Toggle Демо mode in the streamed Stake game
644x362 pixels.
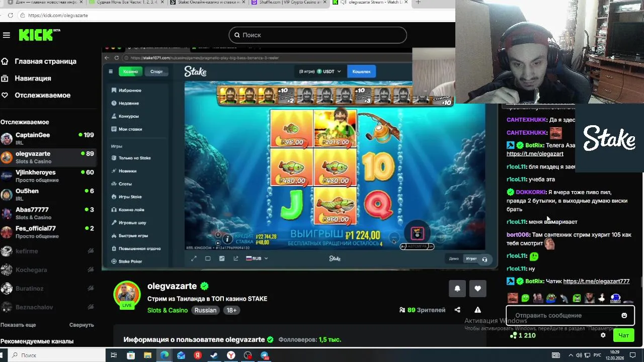point(454,259)
